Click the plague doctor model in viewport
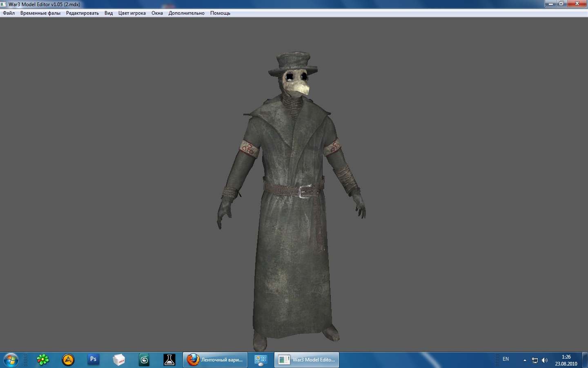The width and height of the screenshot is (588, 368). pyautogui.click(x=292, y=200)
